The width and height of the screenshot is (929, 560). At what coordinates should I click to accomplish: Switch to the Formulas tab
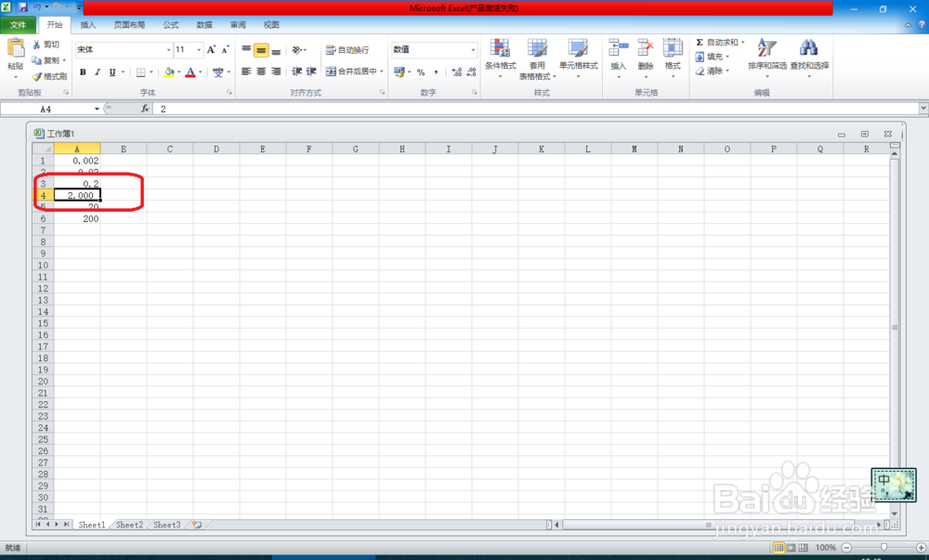[x=171, y=25]
